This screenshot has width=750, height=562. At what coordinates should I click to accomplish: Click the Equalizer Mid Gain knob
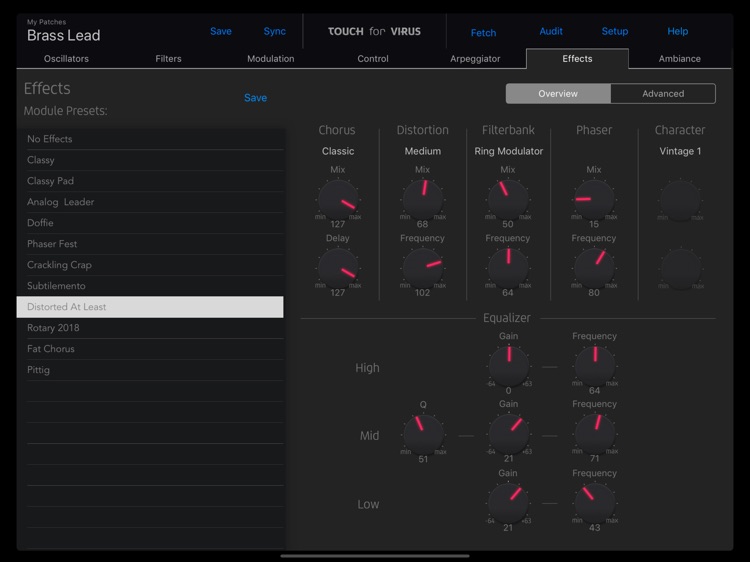coord(508,434)
